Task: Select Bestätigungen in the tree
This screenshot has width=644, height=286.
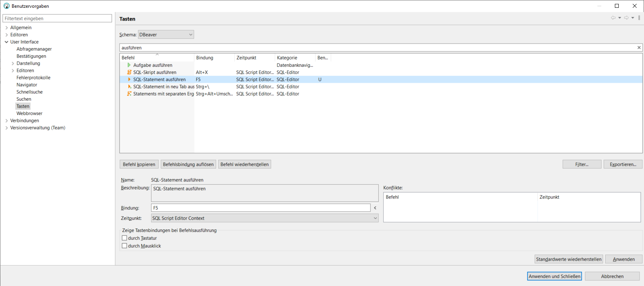Action: tap(31, 56)
